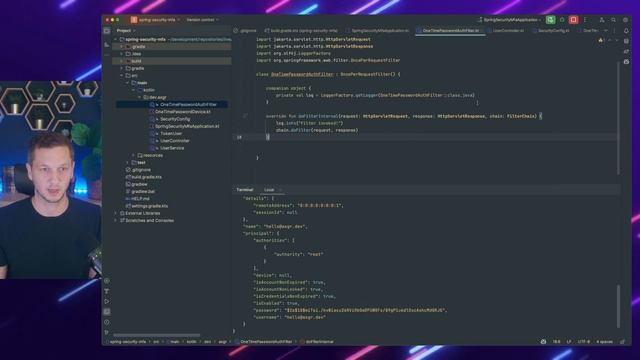
Task: Expand the build folder
Action: [x=122, y=61]
